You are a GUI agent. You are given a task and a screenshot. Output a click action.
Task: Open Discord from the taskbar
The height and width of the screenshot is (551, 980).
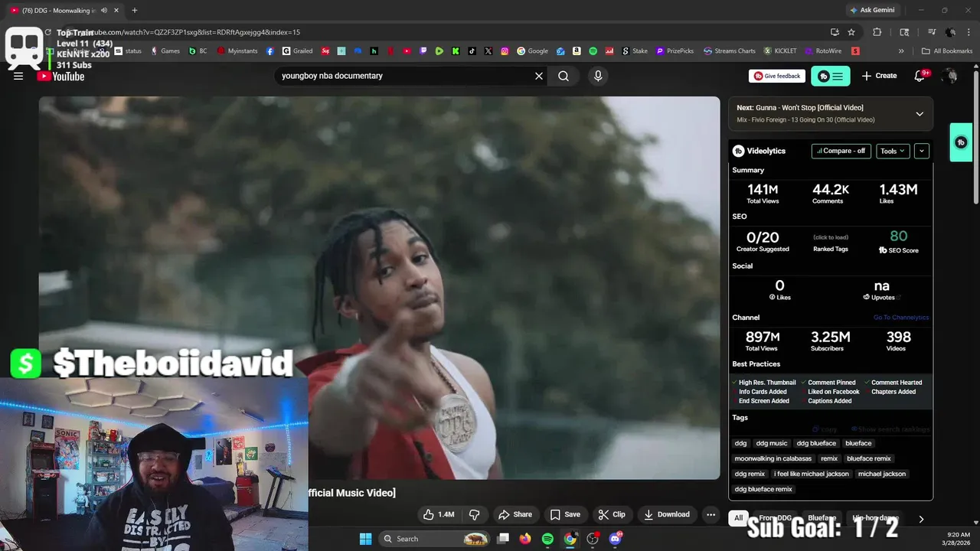point(615,539)
